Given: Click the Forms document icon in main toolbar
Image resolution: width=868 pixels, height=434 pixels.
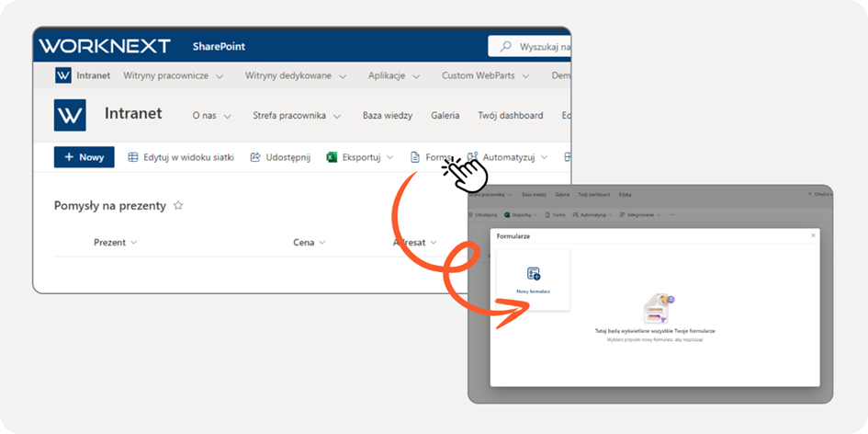Looking at the screenshot, I should 414,157.
